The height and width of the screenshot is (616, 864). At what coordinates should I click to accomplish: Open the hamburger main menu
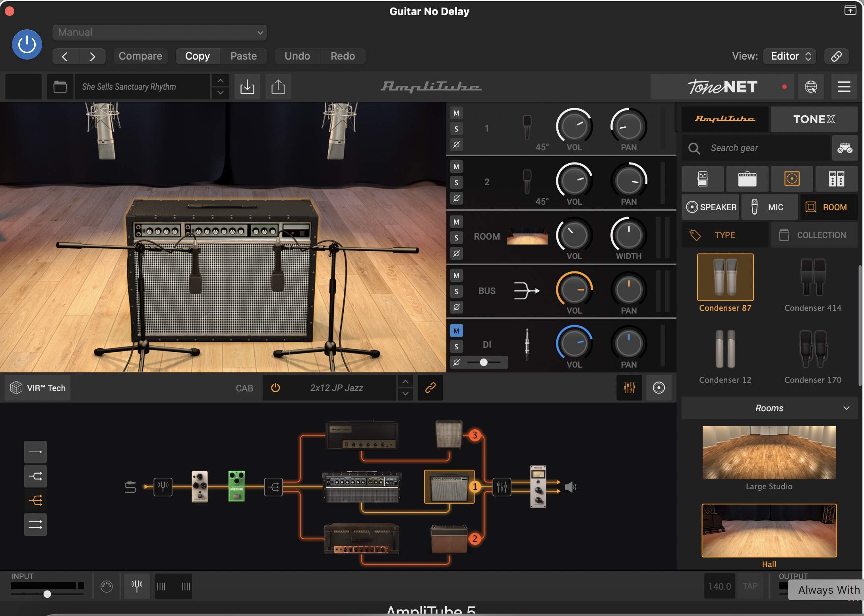[844, 87]
